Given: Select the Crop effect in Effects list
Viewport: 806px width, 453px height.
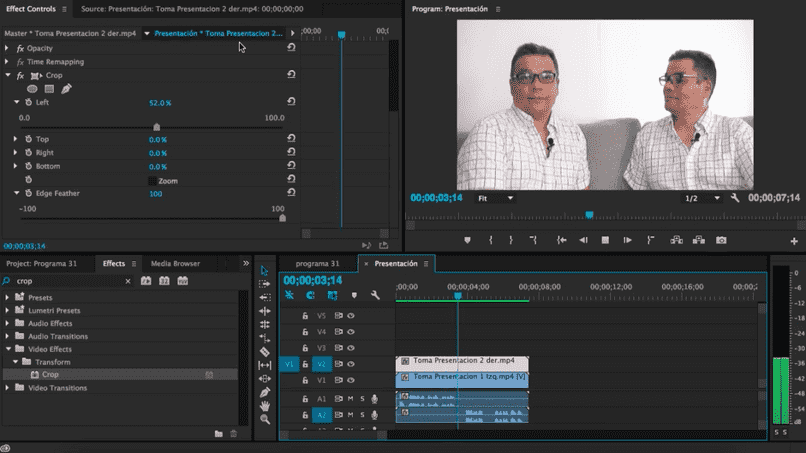Looking at the screenshot, I should pyautogui.click(x=50, y=374).
